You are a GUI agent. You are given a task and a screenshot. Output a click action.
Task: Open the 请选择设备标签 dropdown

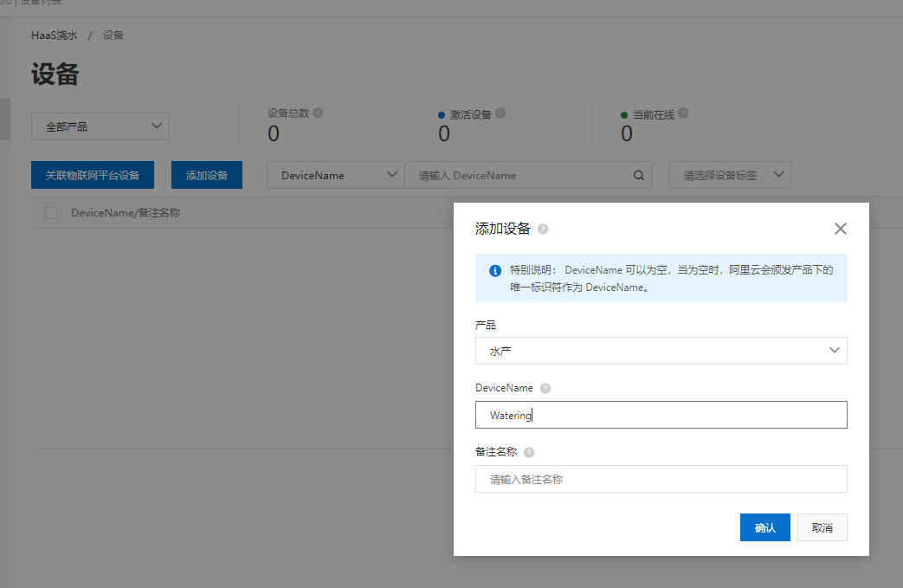[730, 175]
